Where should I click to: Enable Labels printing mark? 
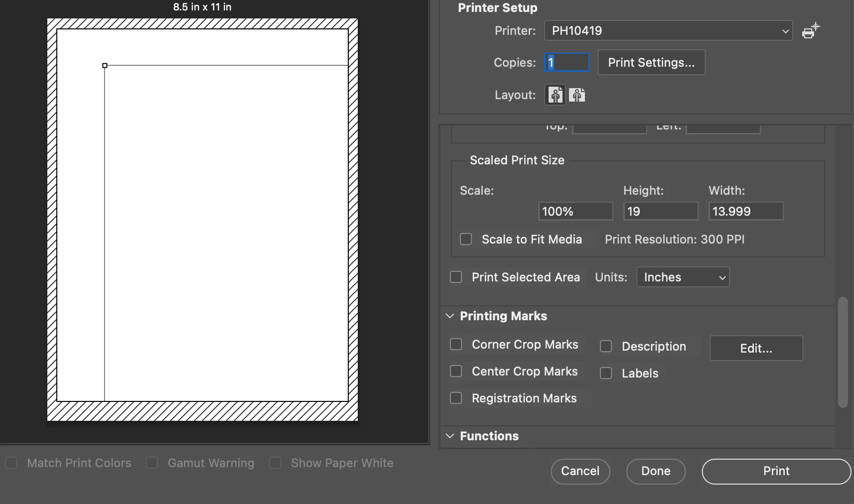(x=606, y=374)
